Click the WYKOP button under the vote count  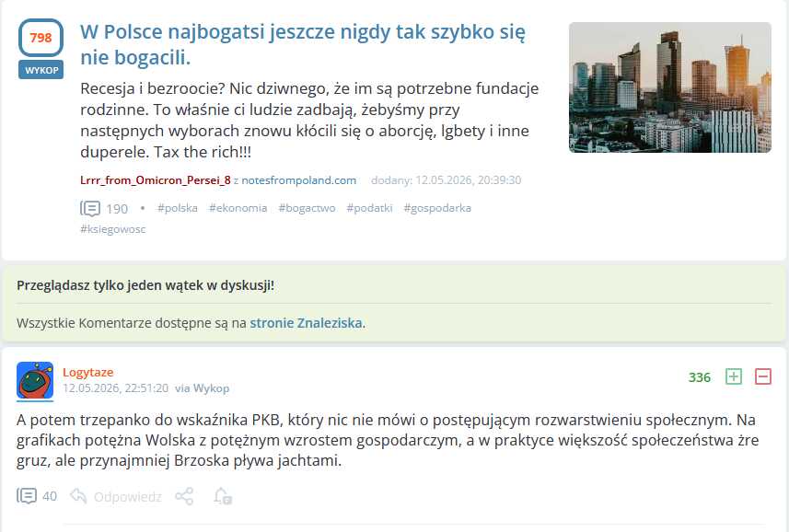coord(41,70)
